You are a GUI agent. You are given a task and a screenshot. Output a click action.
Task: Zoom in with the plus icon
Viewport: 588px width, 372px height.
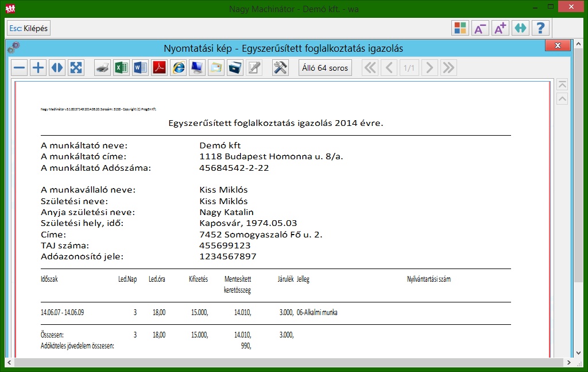click(x=38, y=68)
